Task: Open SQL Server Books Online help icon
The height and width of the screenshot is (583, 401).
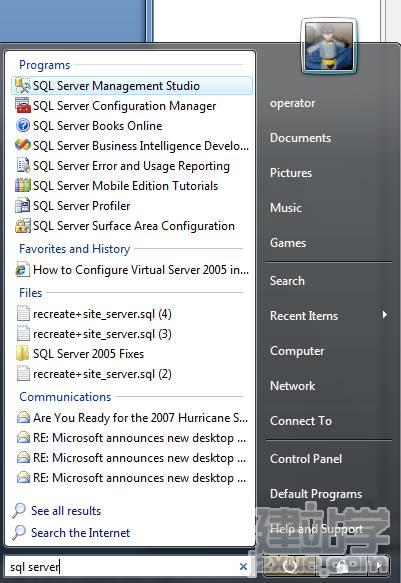Action: (x=22, y=125)
